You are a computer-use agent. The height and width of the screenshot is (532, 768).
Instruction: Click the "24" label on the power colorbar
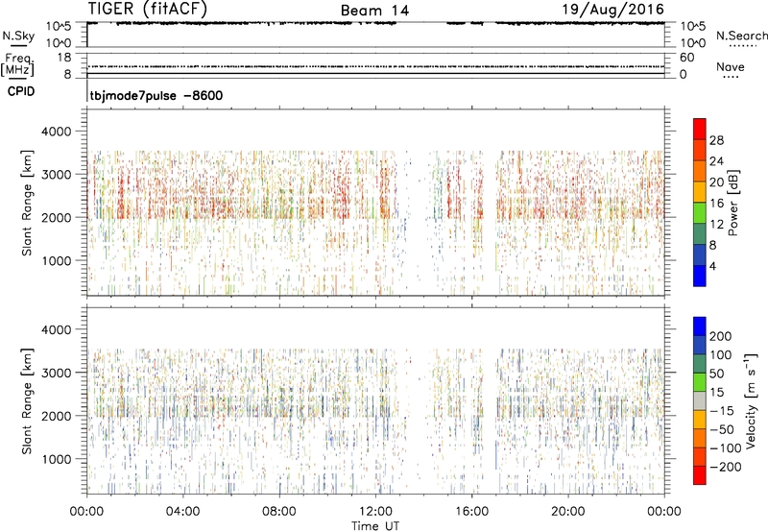coord(716,161)
